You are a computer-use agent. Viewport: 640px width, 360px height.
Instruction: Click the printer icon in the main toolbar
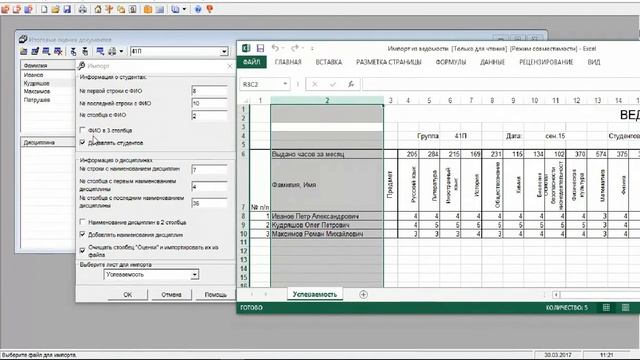pyautogui.click(x=82, y=9)
